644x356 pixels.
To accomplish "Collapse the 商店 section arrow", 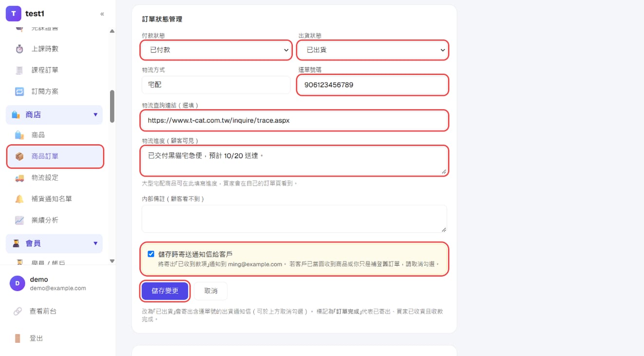I will [x=95, y=115].
